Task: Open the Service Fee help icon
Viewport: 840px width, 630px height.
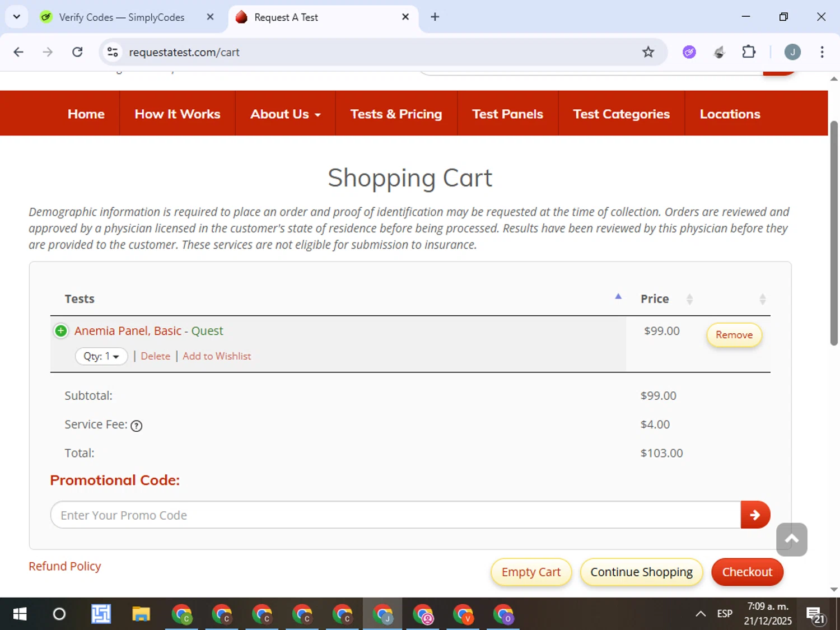Action: point(136,426)
